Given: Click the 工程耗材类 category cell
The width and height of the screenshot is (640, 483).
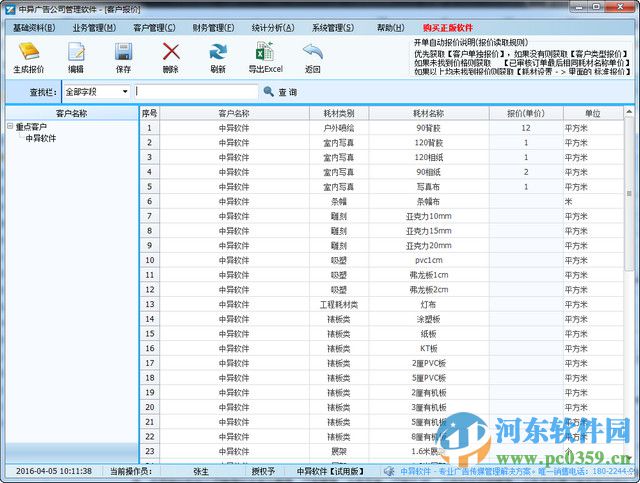Looking at the screenshot, I should coord(339,305).
